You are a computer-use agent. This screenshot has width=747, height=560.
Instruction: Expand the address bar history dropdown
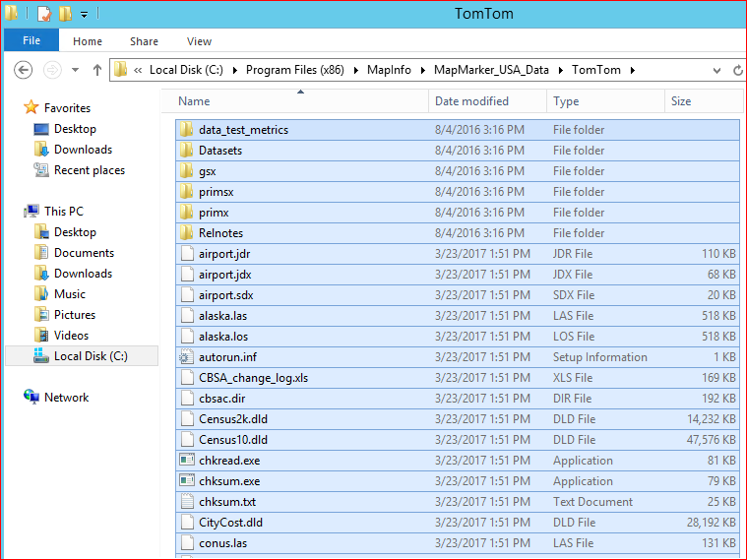coord(716,70)
